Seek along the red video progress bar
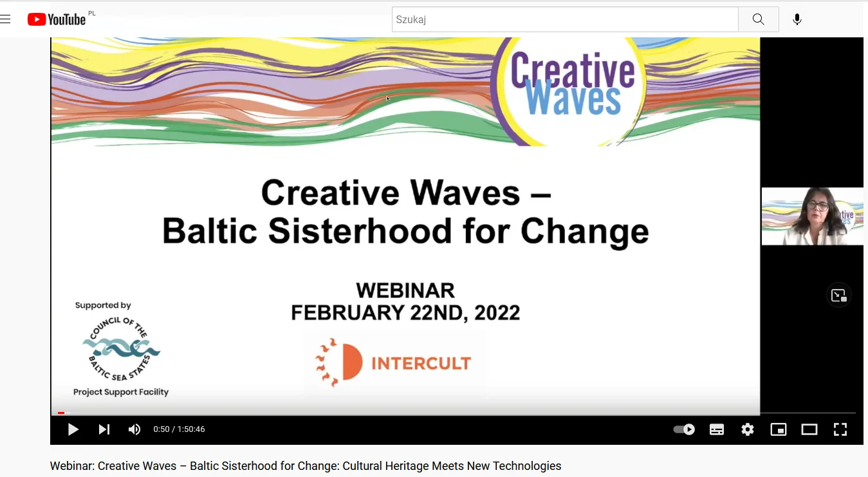 pos(457,413)
